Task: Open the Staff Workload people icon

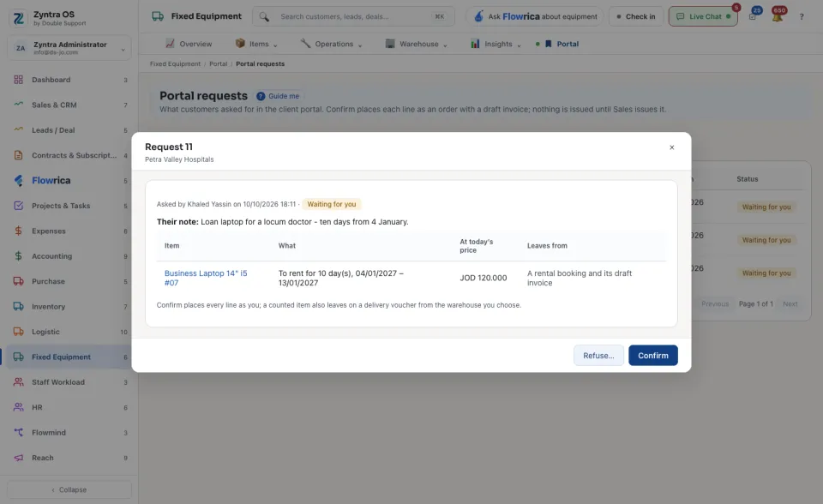Action: point(18,381)
